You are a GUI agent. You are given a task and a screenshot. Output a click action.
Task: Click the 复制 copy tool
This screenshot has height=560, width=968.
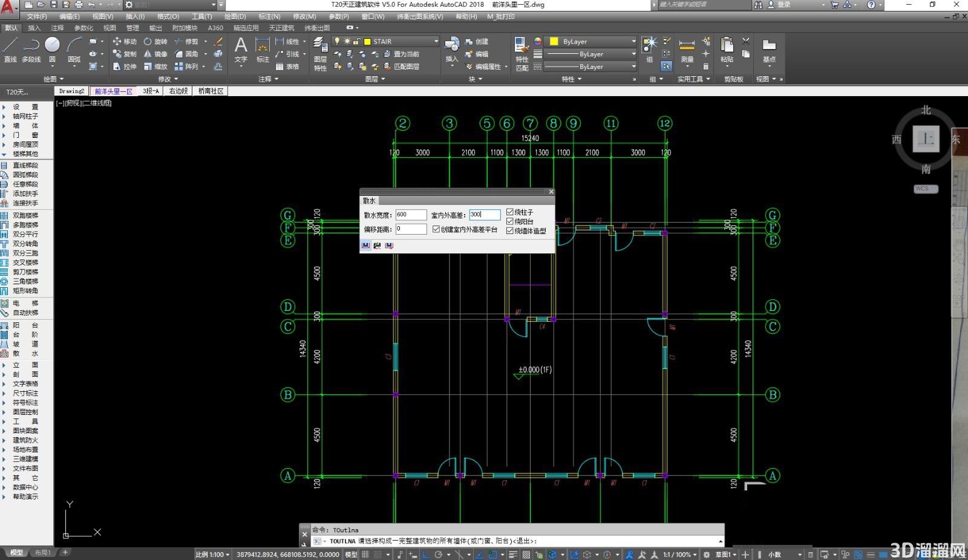(x=125, y=54)
